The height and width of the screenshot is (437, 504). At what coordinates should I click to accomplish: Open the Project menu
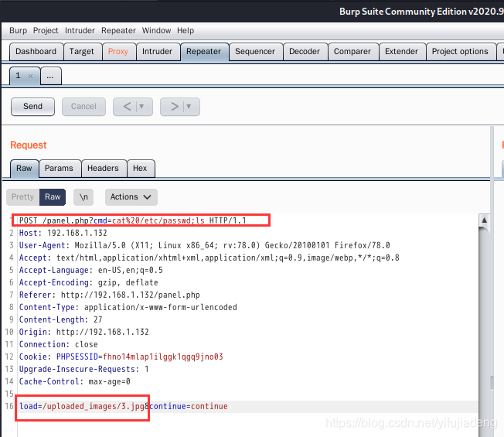point(46,30)
